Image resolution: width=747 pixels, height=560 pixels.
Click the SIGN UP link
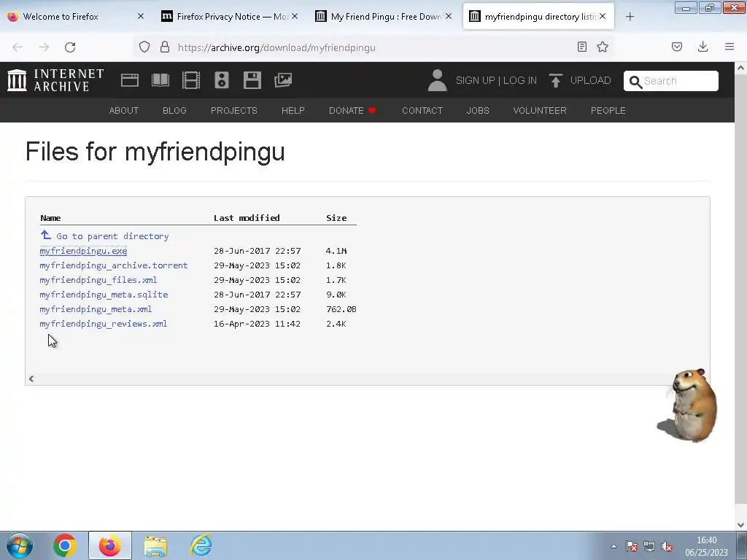coord(476,80)
